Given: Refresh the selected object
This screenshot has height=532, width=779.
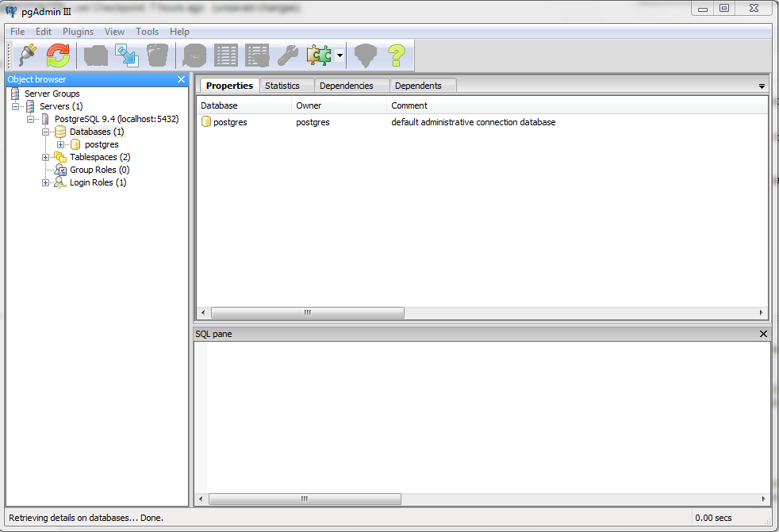Looking at the screenshot, I should 58,55.
